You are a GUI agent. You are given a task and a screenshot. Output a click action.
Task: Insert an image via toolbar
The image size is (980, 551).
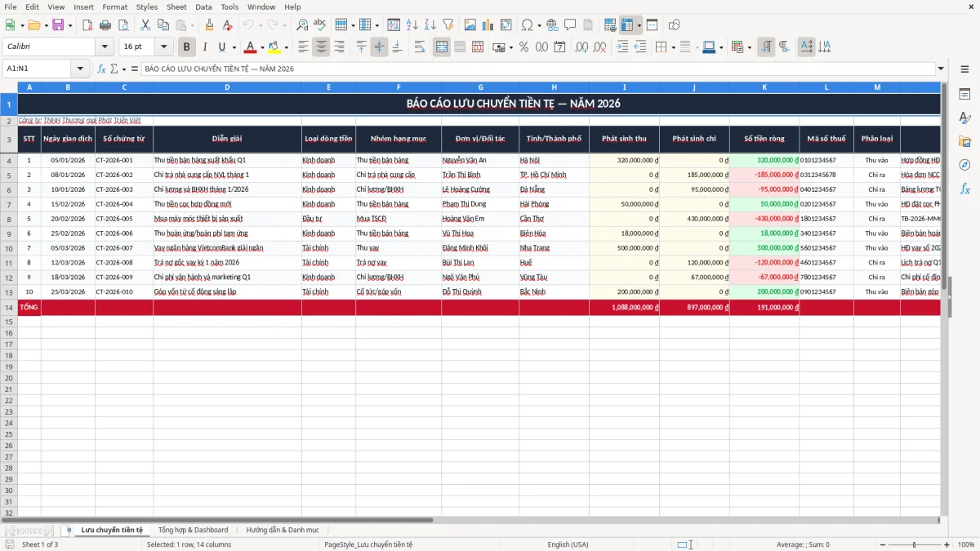[470, 25]
